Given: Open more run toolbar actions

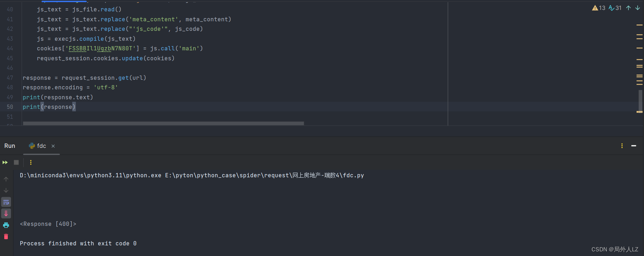Looking at the screenshot, I should [x=31, y=162].
